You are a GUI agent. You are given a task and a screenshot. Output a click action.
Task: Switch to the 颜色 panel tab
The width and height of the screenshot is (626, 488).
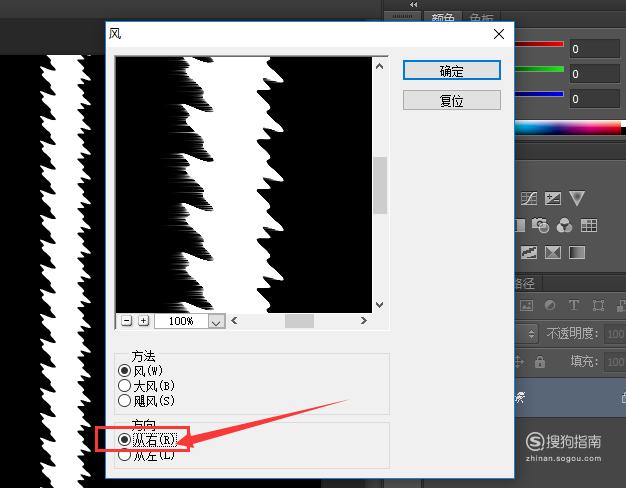click(442, 17)
